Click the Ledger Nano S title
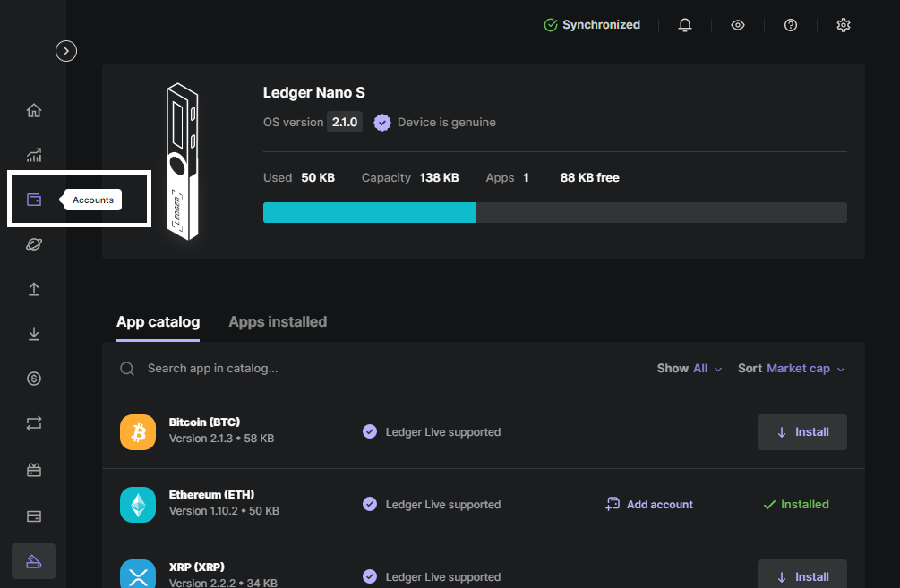900x588 pixels. click(314, 92)
